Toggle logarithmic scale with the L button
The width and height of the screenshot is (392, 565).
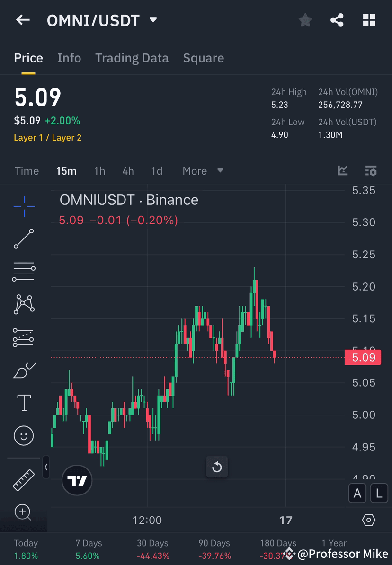pos(379,493)
